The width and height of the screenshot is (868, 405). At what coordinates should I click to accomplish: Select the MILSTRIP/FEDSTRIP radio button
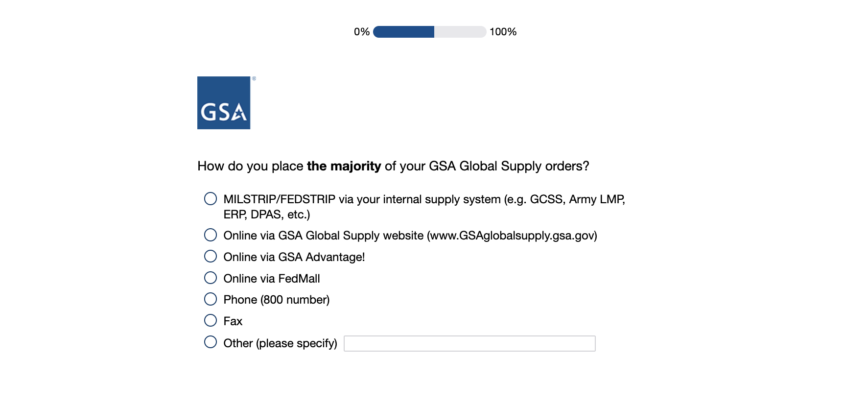pyautogui.click(x=211, y=199)
